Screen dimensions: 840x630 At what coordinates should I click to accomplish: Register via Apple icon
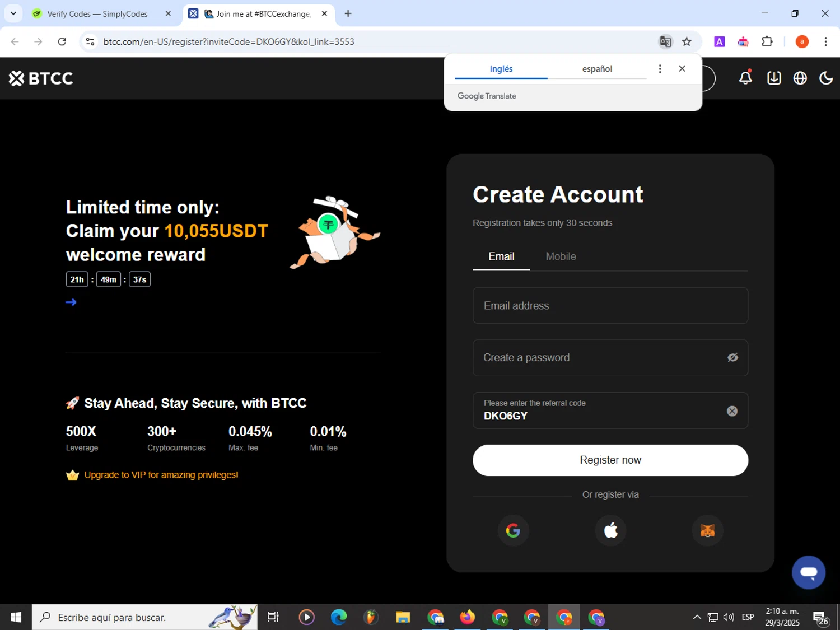pos(610,530)
